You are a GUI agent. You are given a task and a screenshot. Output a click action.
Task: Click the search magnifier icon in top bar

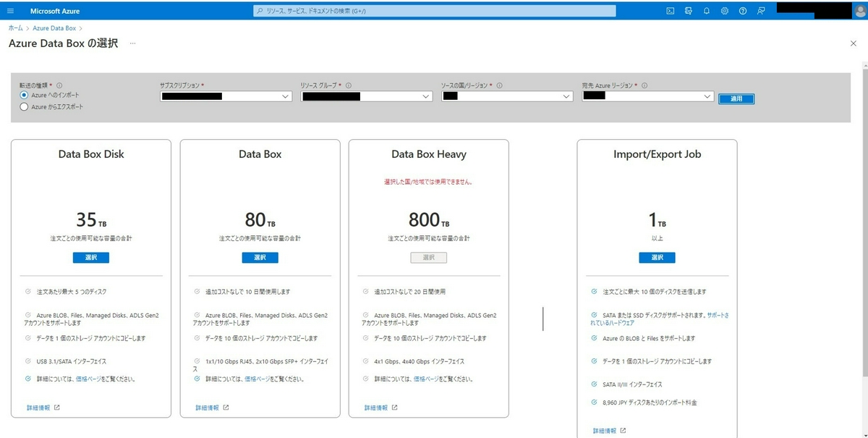click(261, 11)
